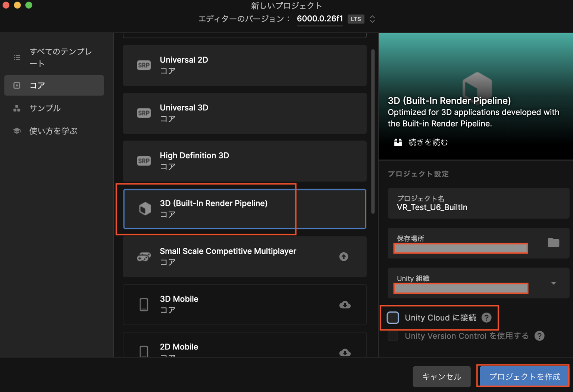Open the folder browser for 保存場所

pyautogui.click(x=554, y=242)
